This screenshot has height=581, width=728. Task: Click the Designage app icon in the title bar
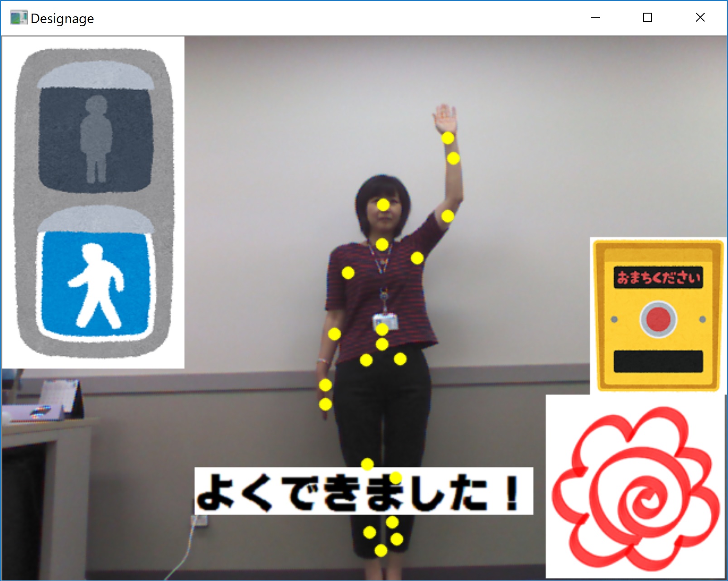pyautogui.click(x=19, y=18)
